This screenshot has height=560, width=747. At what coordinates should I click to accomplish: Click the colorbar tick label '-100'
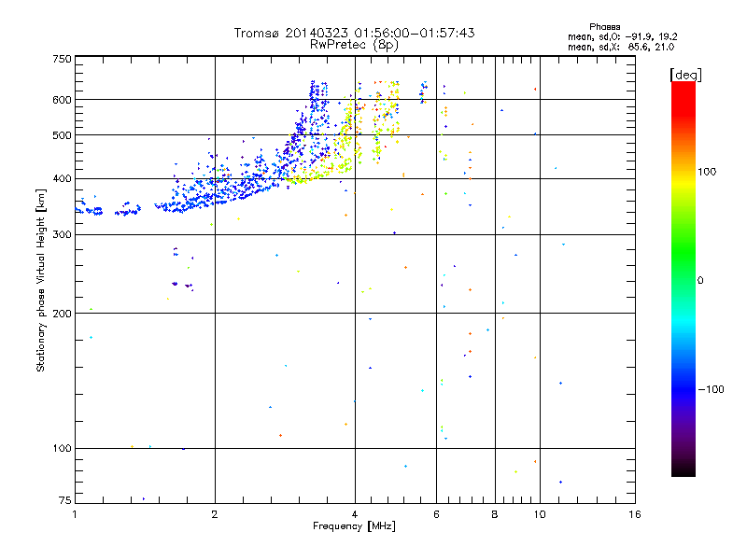coord(712,389)
